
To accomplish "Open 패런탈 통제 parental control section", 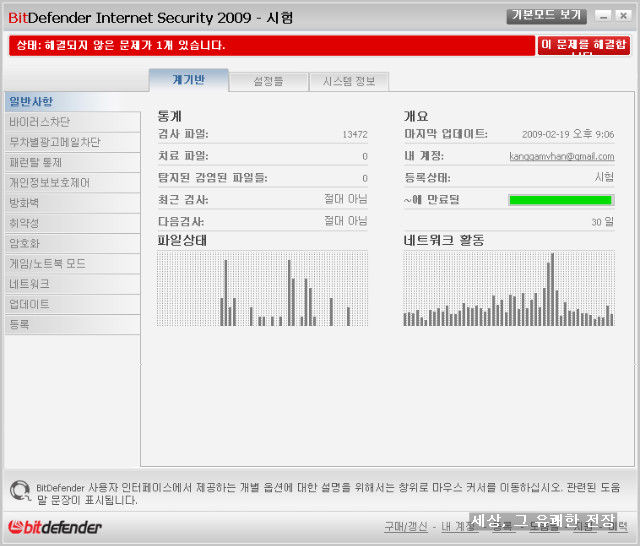I will click(x=73, y=162).
